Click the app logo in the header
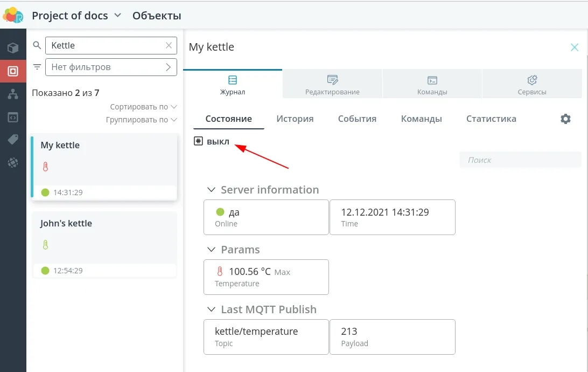The width and height of the screenshot is (588, 372). (13, 15)
